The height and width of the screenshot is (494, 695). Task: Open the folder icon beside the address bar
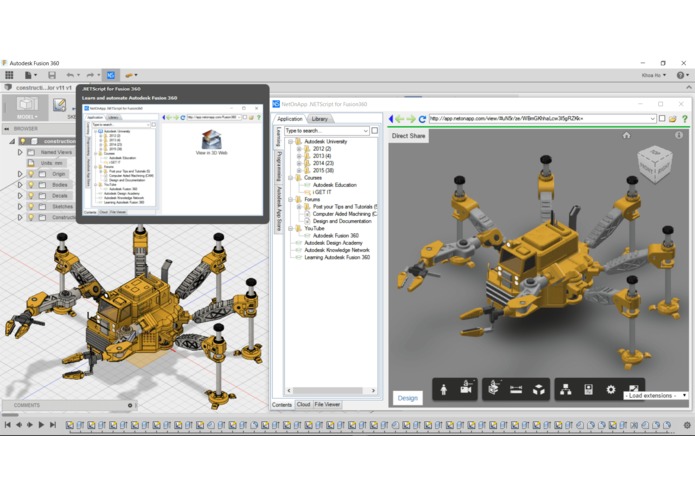point(673,118)
